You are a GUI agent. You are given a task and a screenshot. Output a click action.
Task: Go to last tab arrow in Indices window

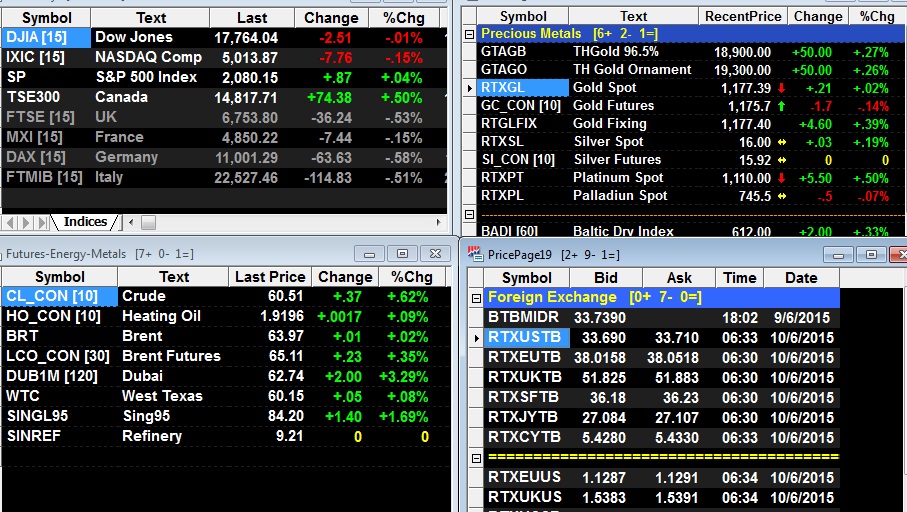point(42,222)
